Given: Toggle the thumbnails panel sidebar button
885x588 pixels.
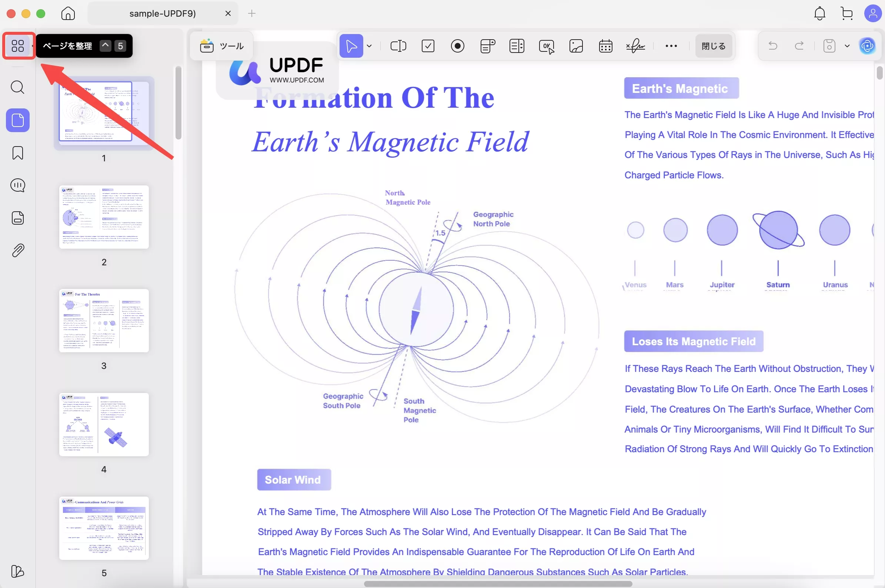Looking at the screenshot, I should [18, 120].
